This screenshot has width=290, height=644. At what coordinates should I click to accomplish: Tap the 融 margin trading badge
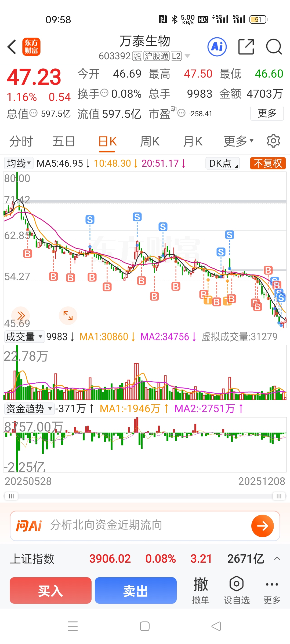[137, 56]
